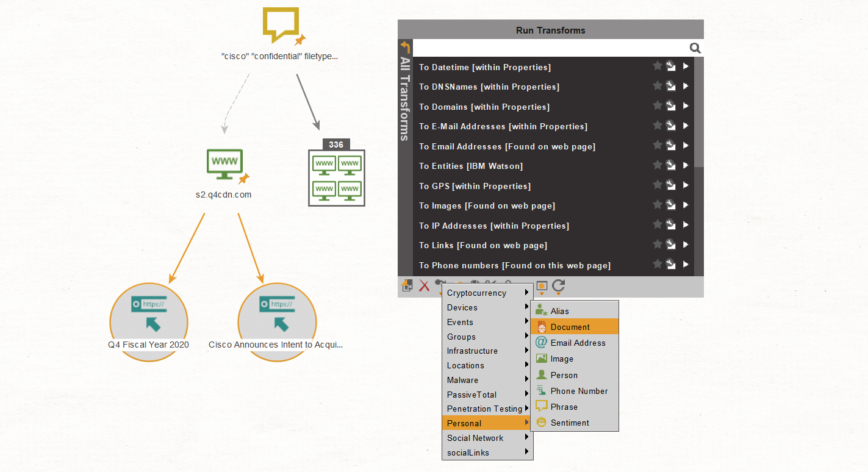Expand the Malware submenu

[487, 380]
